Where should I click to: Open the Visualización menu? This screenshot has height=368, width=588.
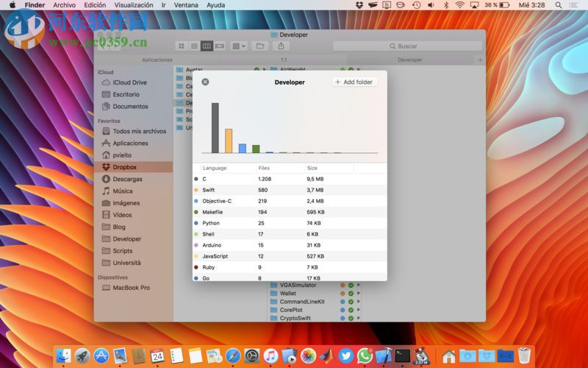[134, 5]
